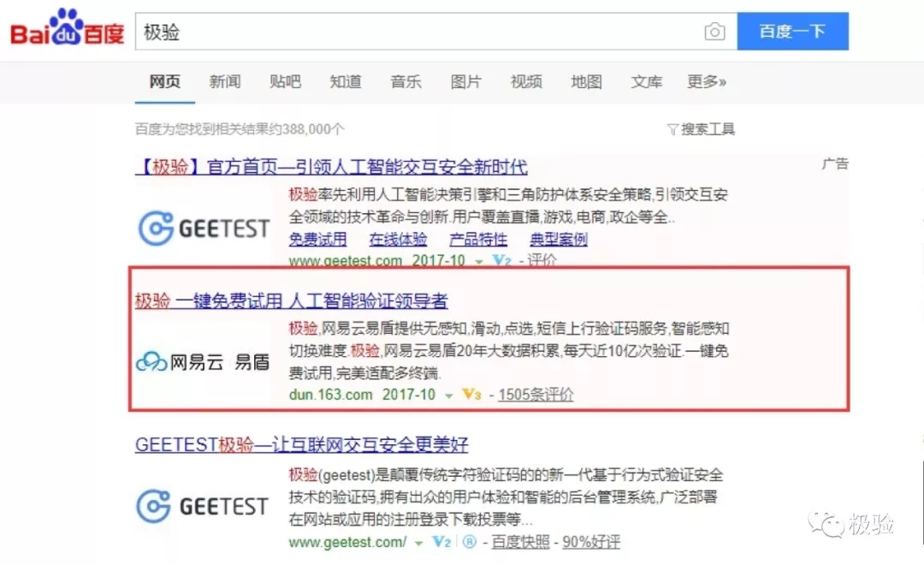
Task: Open the 免费试用 link
Action: (x=319, y=241)
